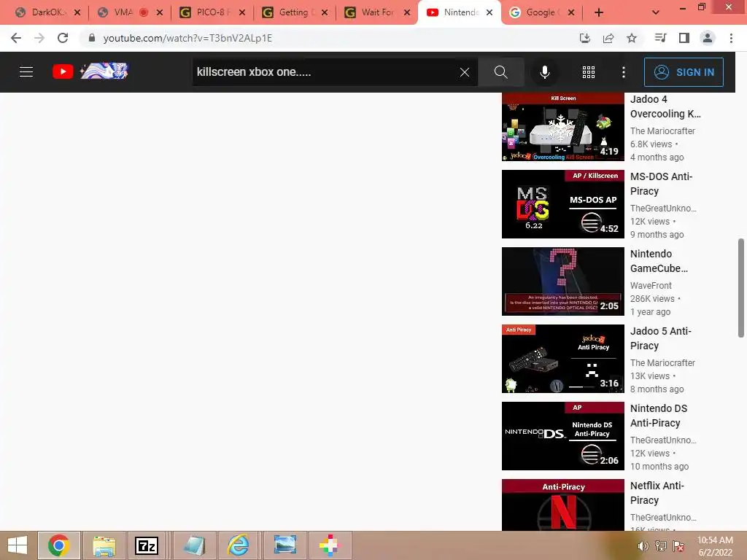747x560 pixels.
Task: Open Internet Explorer from the taskbar
Action: pos(238,545)
